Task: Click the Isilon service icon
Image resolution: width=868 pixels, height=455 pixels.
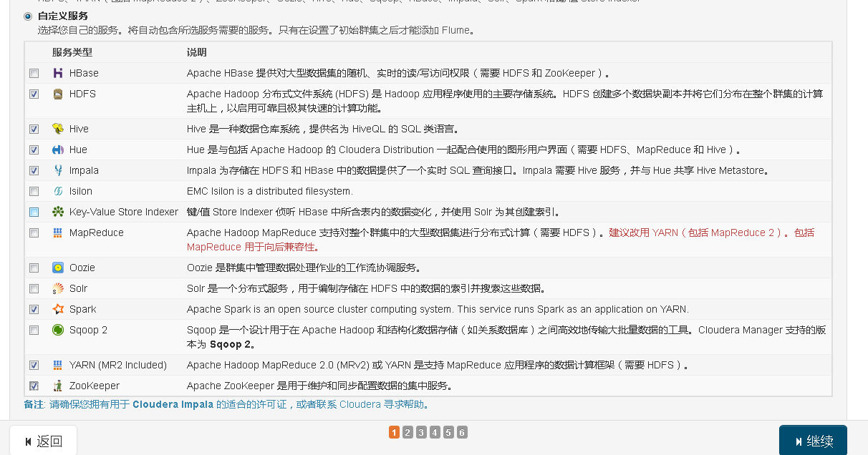Action: coord(58,191)
